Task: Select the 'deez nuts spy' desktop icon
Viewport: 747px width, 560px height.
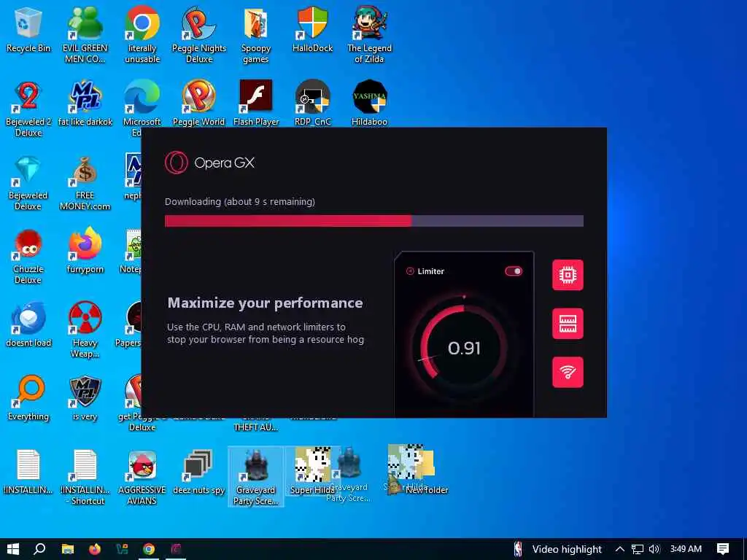Action: pos(198,472)
